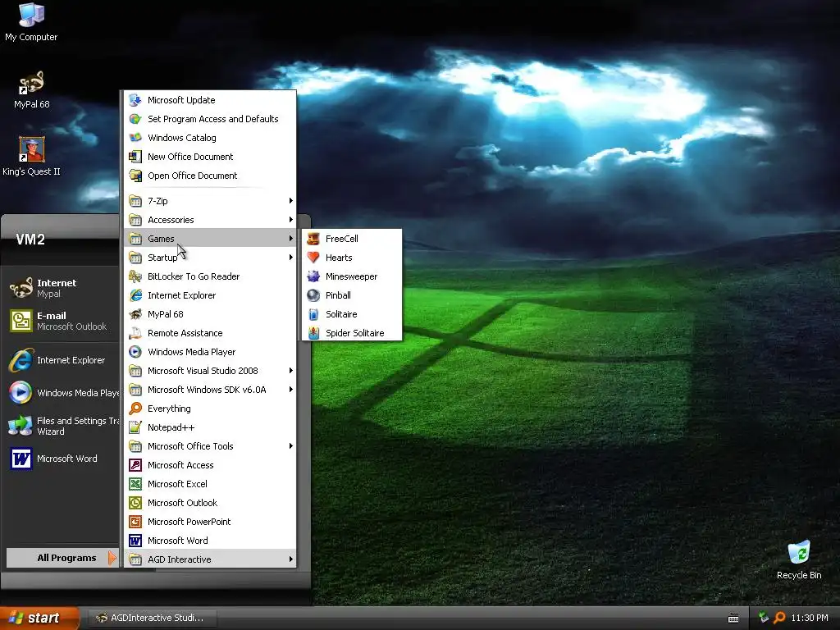Launch Spider Solitaire from the Games submenu
This screenshot has height=630, width=840.
[x=352, y=333]
